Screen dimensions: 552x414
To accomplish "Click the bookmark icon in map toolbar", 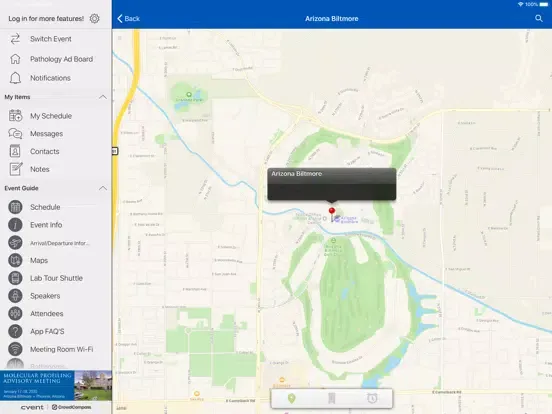I will tap(331, 399).
